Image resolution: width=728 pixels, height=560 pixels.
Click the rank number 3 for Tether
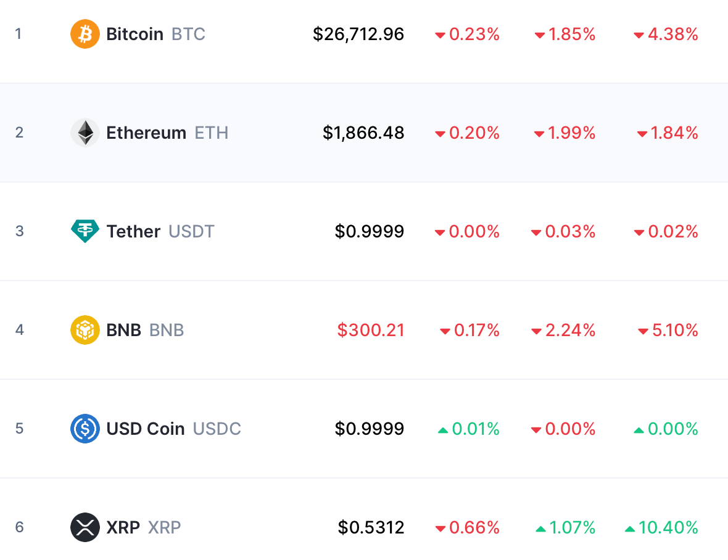point(20,231)
